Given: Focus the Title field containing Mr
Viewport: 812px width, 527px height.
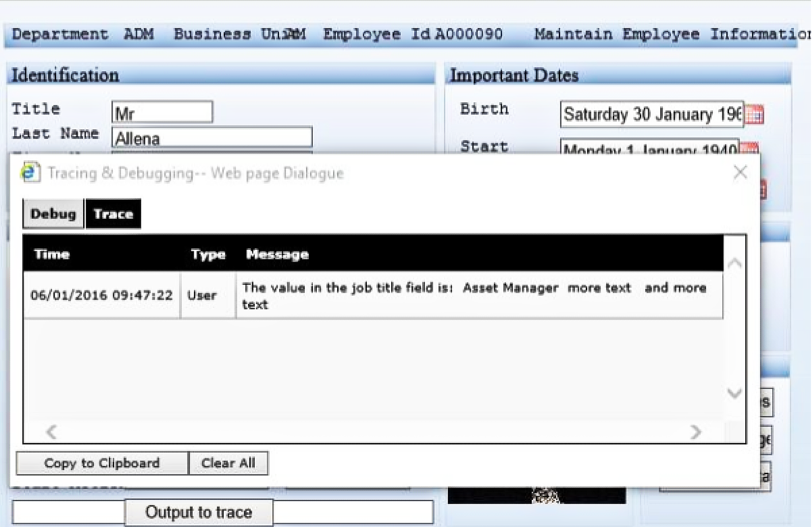Looking at the screenshot, I should [x=162, y=112].
